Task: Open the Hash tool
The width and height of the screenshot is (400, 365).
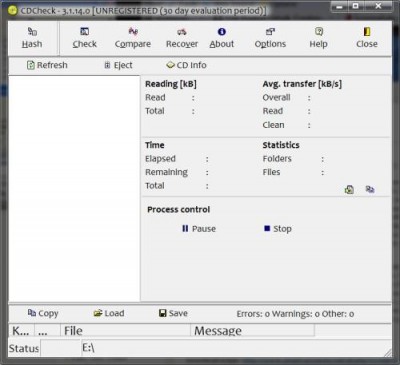Action: (32, 38)
